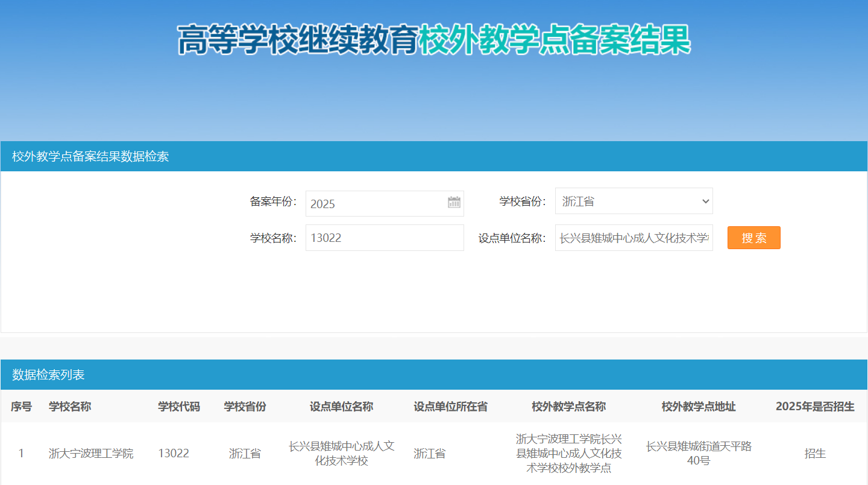
Task: Select the 校外教学点名称 cell in row 1
Action: tap(568, 454)
